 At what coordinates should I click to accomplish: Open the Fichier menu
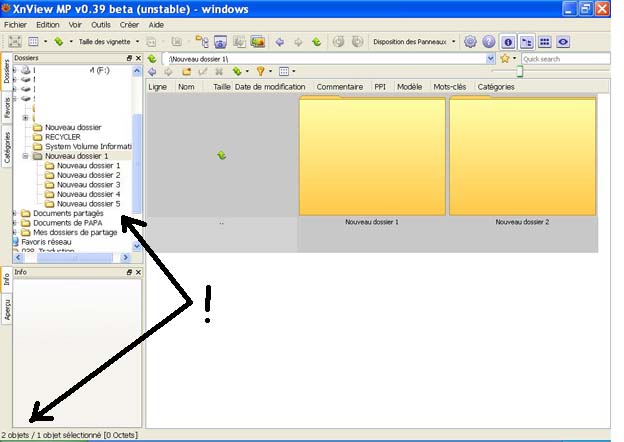pyautogui.click(x=15, y=25)
